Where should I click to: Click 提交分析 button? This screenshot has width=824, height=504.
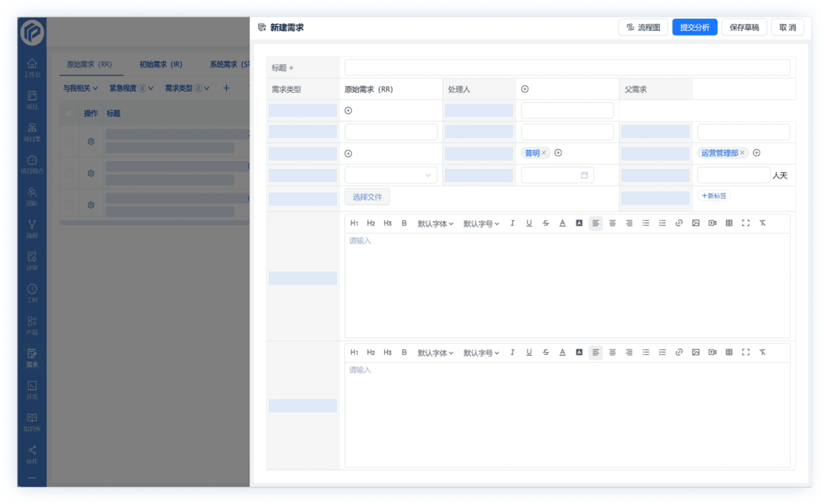[695, 27]
